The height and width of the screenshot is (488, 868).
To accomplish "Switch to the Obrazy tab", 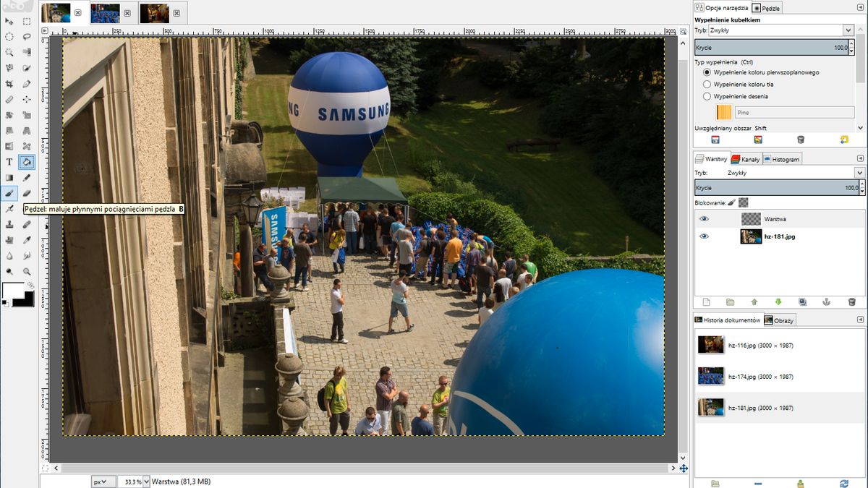I will click(780, 320).
